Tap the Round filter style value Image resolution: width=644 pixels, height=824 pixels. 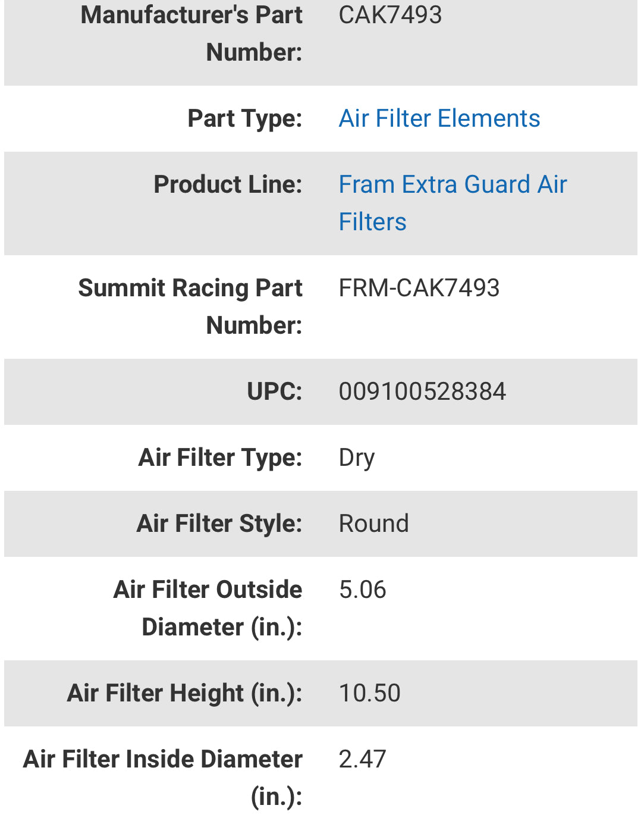pyautogui.click(x=373, y=524)
